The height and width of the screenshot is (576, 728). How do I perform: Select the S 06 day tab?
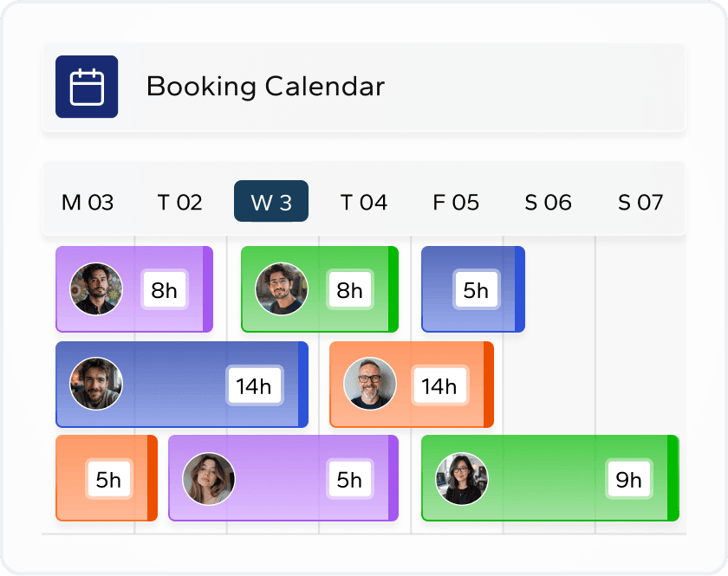point(548,203)
